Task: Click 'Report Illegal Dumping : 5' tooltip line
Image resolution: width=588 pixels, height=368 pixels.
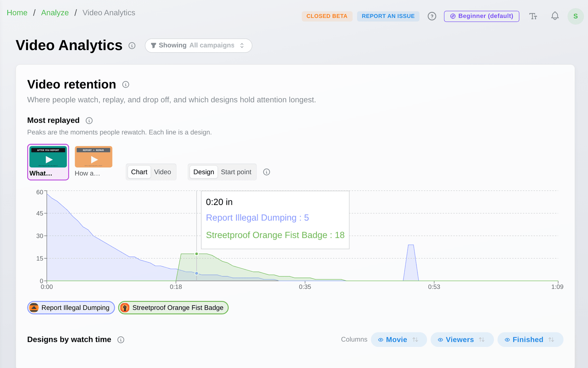Action: tap(257, 218)
